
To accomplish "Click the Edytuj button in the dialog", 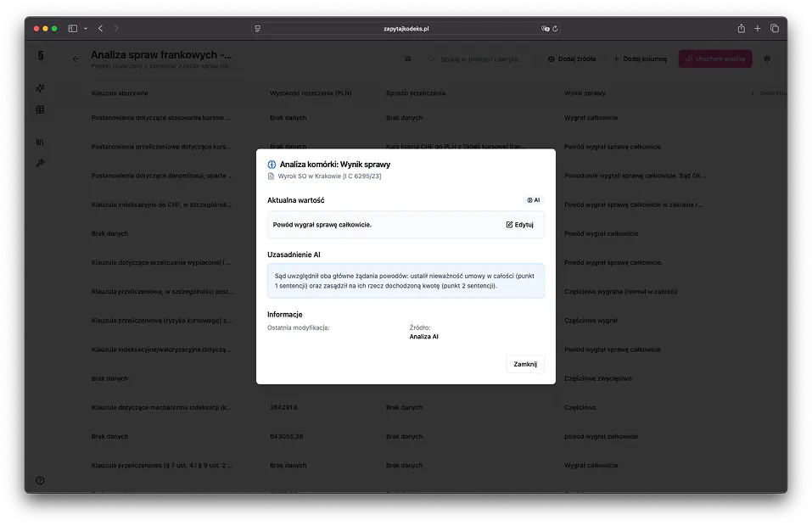I will [519, 225].
